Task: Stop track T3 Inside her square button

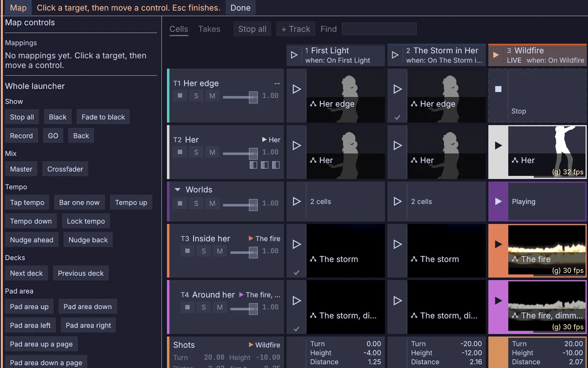Action: tap(187, 251)
